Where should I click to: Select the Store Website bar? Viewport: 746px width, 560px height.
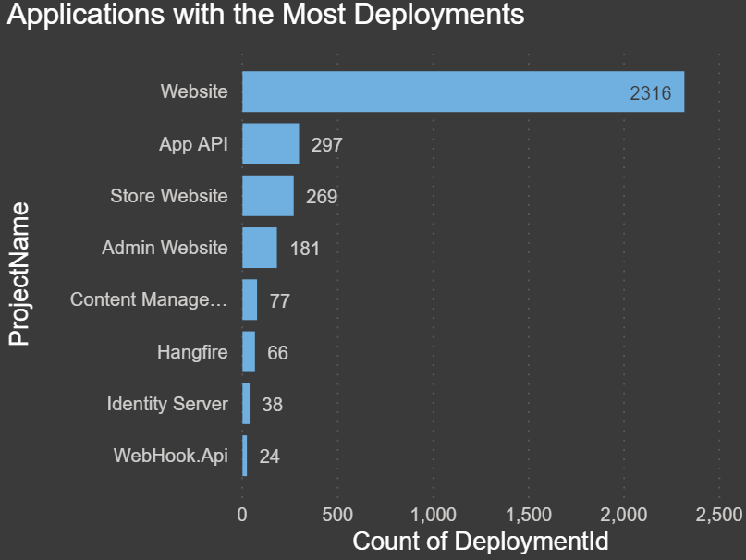pos(267,196)
